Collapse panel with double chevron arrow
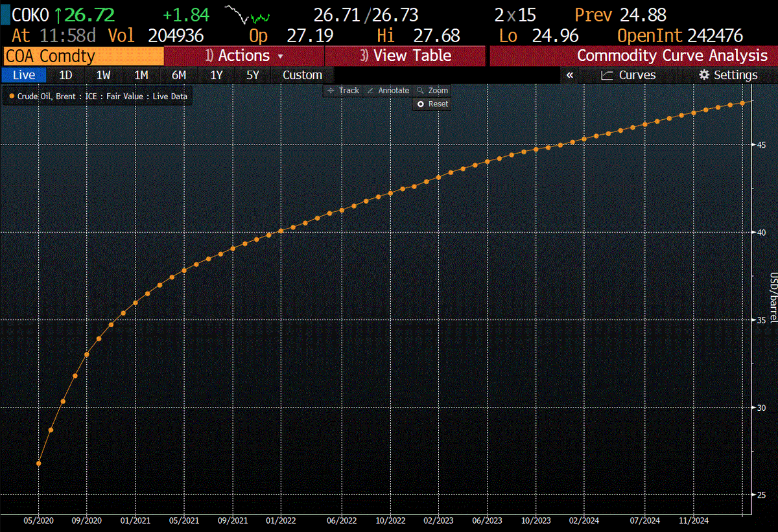778x532 pixels. (x=570, y=75)
